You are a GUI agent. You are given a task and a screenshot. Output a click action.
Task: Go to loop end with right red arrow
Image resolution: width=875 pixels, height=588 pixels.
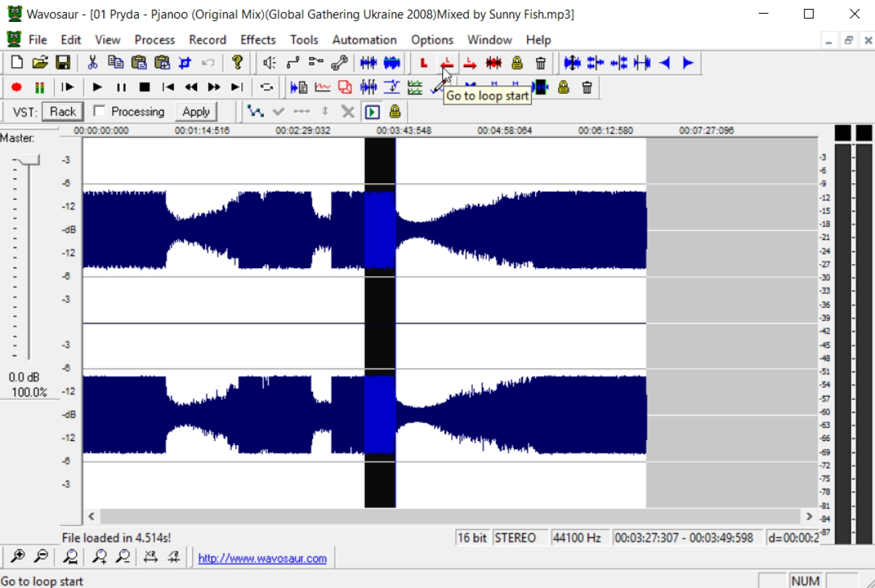(x=470, y=63)
